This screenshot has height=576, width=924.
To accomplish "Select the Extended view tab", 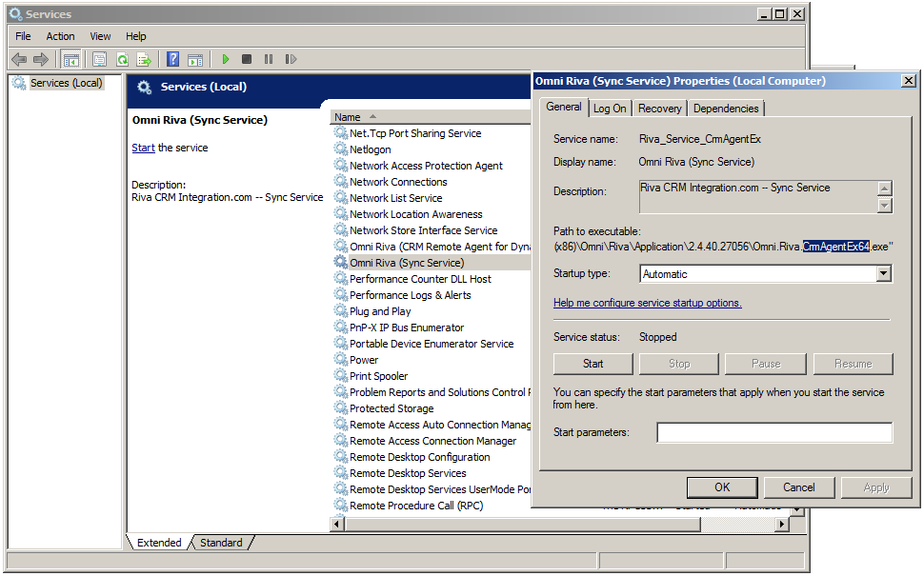I will (x=159, y=543).
